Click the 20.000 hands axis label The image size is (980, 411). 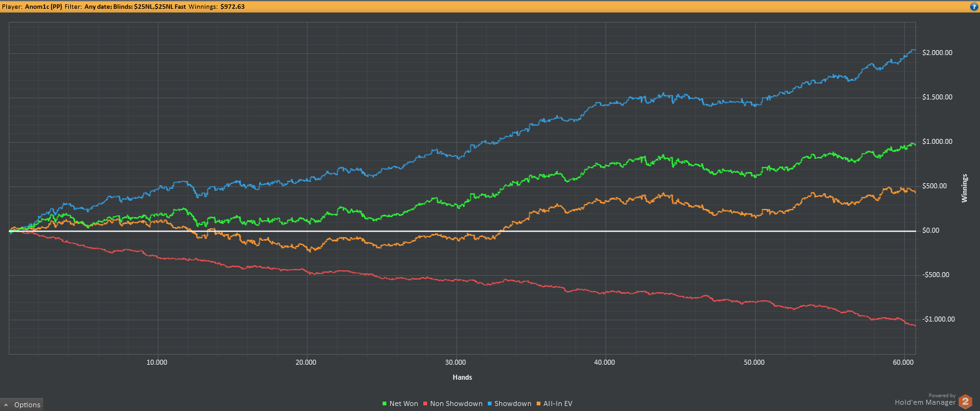[306, 362]
